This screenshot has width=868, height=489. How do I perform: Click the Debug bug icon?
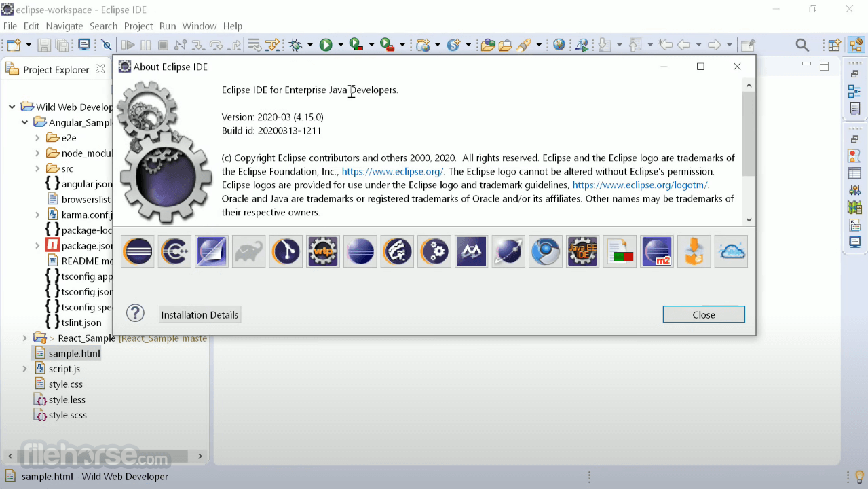pos(295,46)
